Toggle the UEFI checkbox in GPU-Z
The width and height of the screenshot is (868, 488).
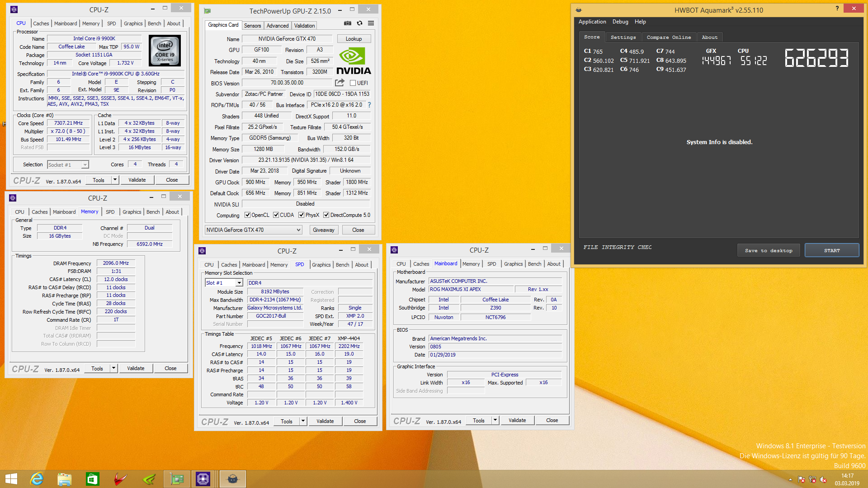pyautogui.click(x=353, y=83)
